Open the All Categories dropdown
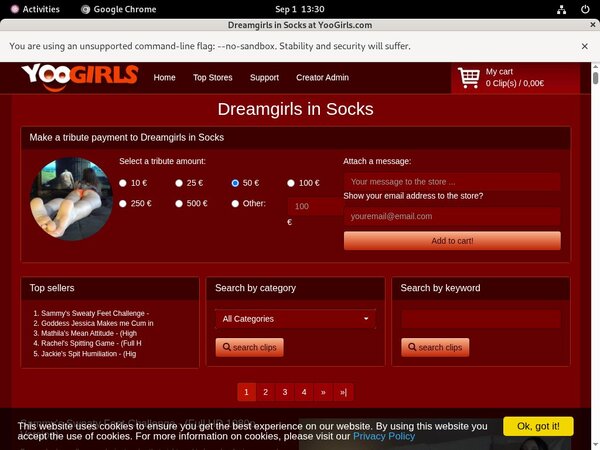 coord(296,319)
